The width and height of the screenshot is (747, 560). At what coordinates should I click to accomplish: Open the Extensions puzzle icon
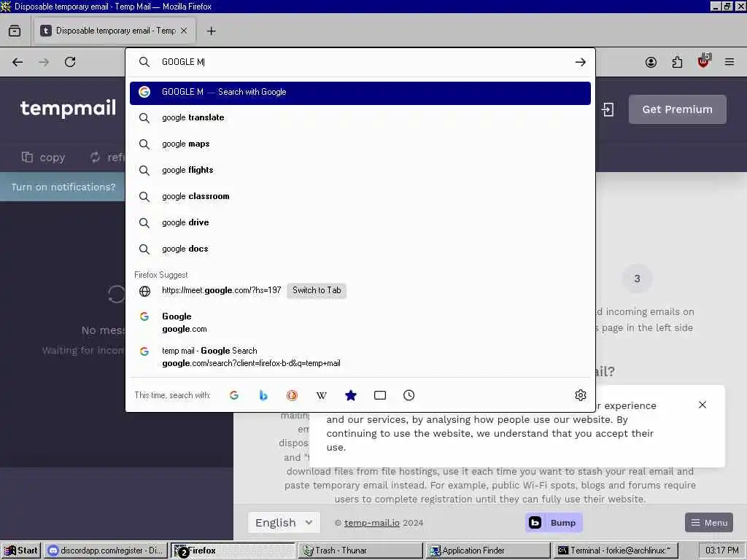pyautogui.click(x=677, y=62)
